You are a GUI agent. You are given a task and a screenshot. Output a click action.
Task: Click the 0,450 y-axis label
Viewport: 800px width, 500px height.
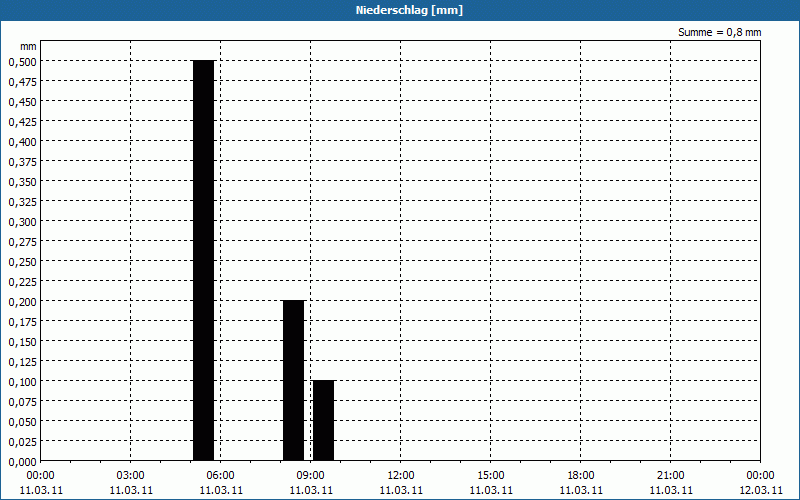[22, 102]
